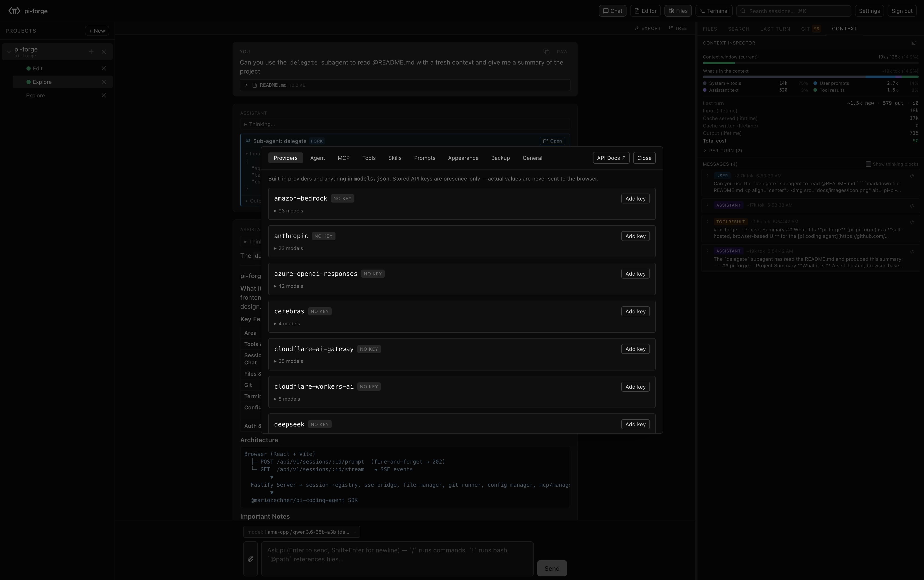Show the session Tree
Viewport: 924px width, 580px height.
coord(677,28)
